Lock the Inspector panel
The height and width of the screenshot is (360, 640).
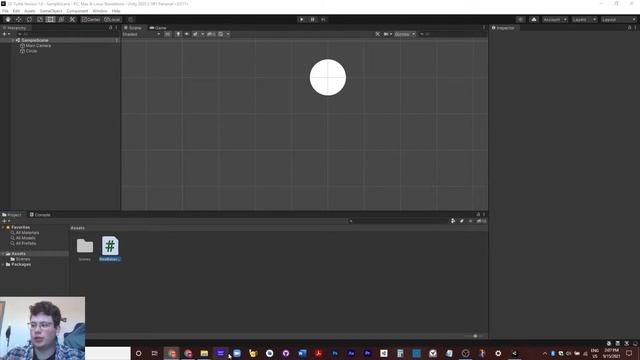pos(629,28)
